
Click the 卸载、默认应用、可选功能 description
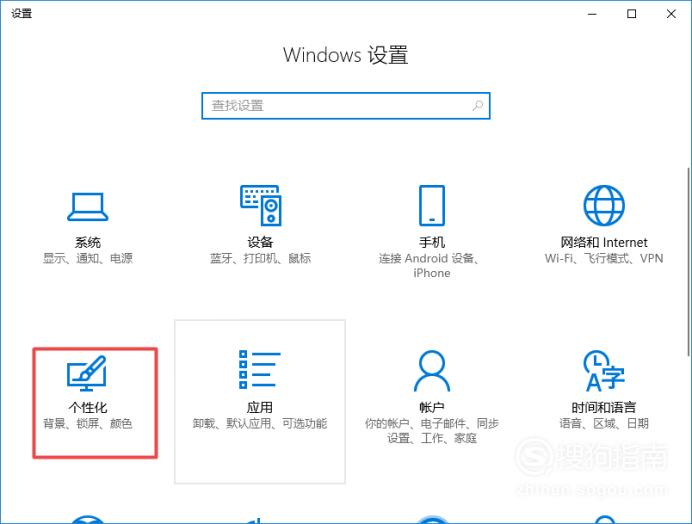260,424
